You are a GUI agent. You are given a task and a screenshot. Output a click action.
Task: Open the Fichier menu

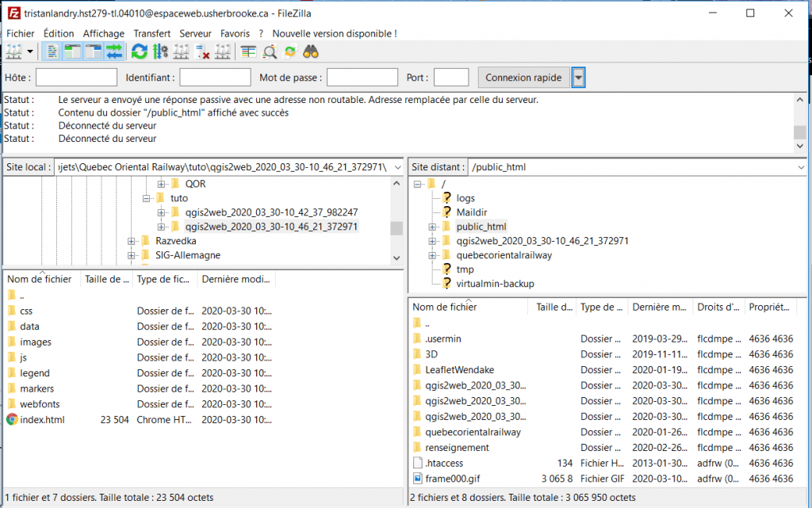click(x=20, y=33)
